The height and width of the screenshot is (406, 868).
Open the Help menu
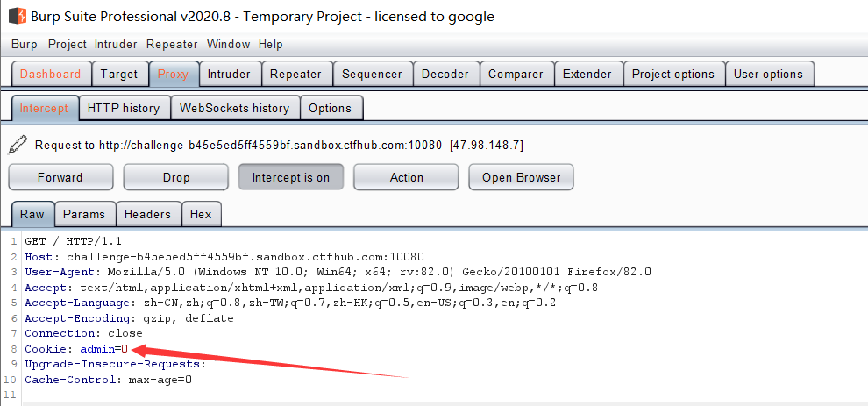tap(271, 44)
